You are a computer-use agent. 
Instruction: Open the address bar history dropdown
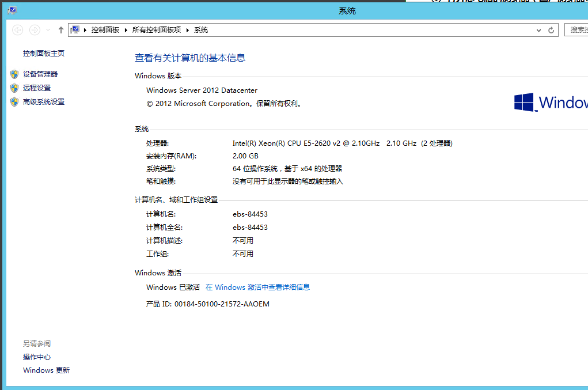click(x=538, y=31)
